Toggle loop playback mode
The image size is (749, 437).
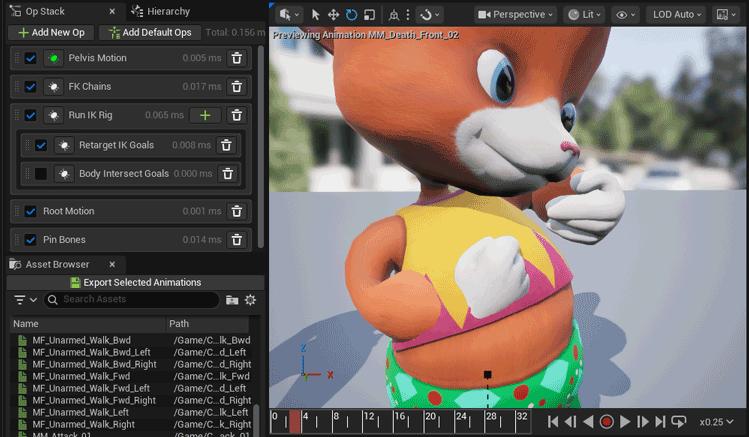click(678, 422)
